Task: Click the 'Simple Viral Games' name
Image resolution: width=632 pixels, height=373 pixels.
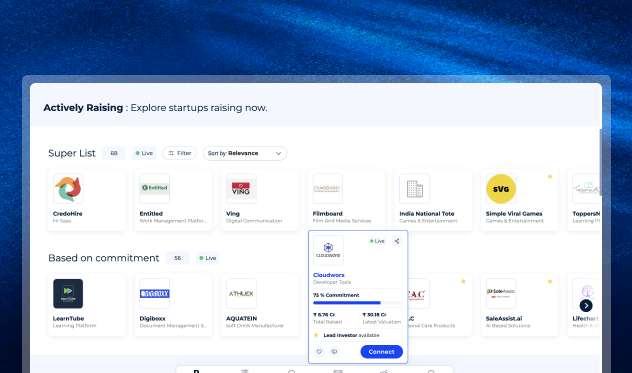Action: click(514, 214)
